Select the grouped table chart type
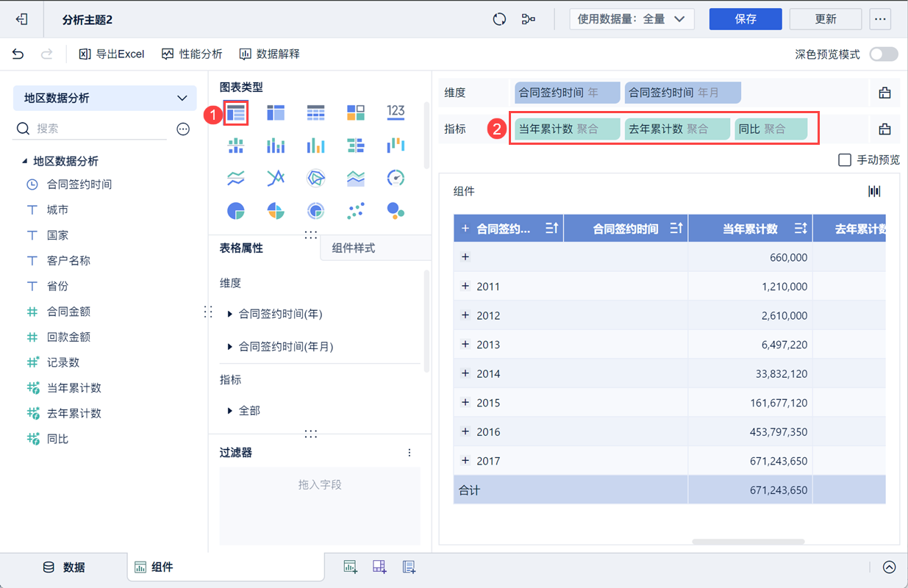This screenshot has width=908, height=588. (x=236, y=112)
